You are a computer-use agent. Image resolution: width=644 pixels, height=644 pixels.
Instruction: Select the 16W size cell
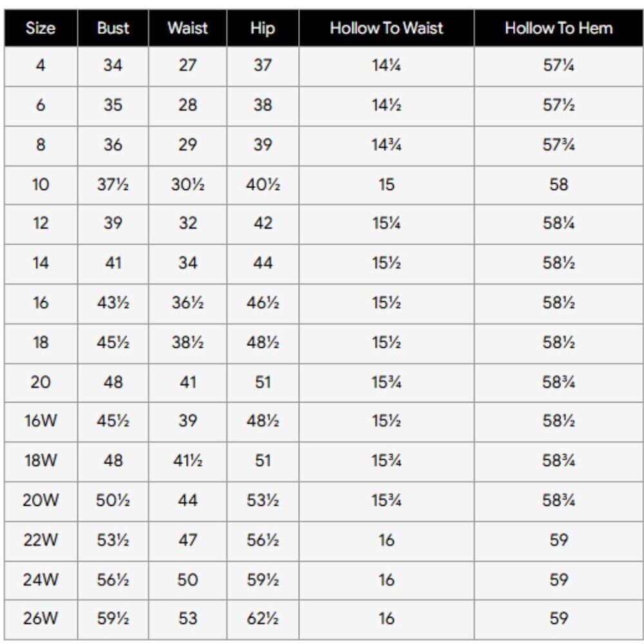40,421
